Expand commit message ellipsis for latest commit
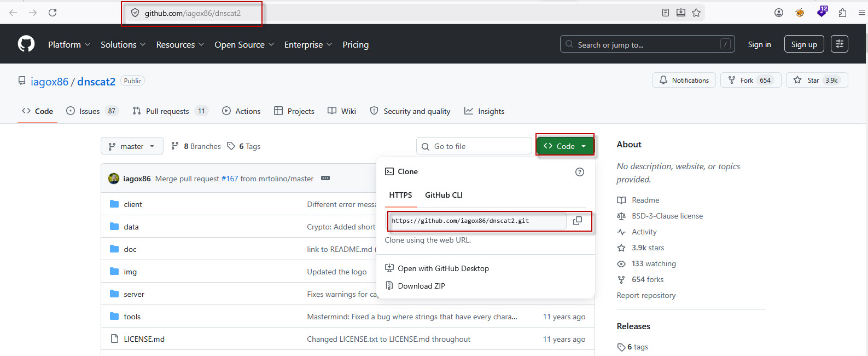Screen dimensions: 868x356 tap(325, 179)
